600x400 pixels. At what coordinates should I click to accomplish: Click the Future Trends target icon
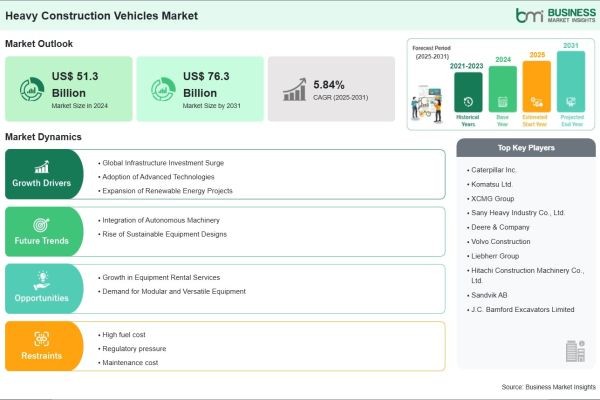tap(41, 225)
